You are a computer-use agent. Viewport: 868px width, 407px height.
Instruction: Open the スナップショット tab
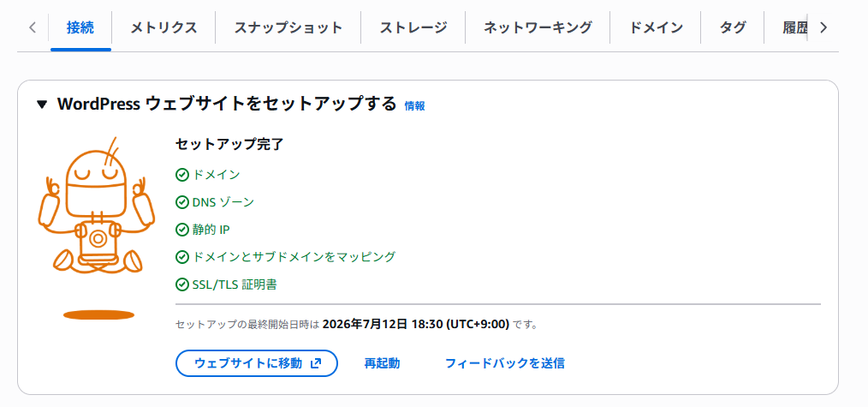[288, 27]
